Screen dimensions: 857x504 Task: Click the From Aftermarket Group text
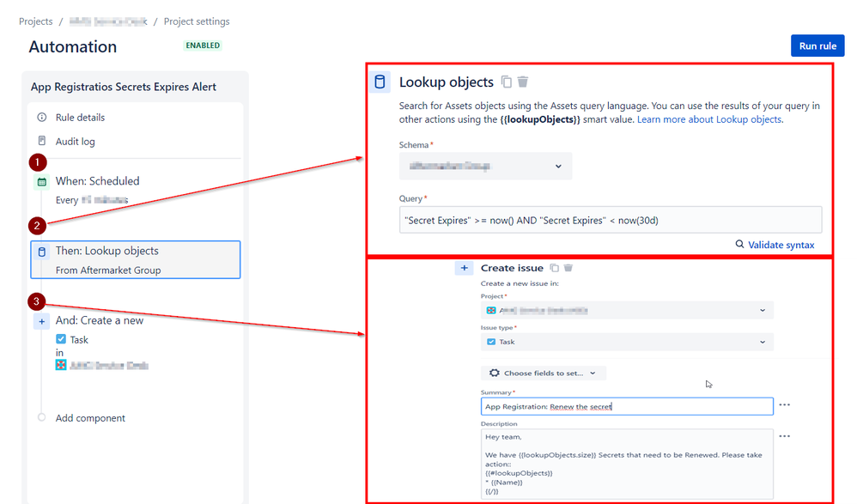point(108,270)
